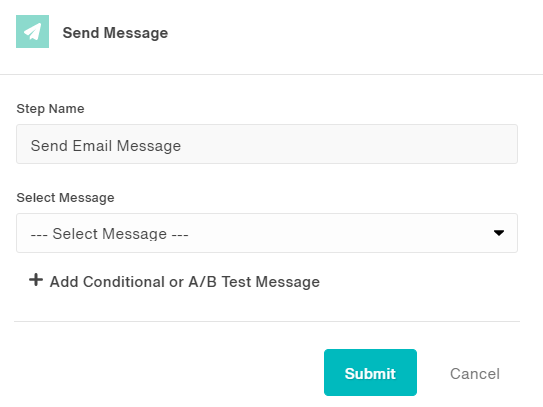543x407 pixels.
Task: Click the Select Message field label
Action: (65, 198)
